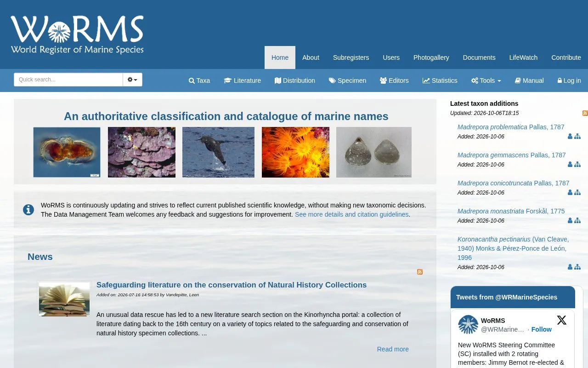Open the Literature section
Screen dimensions: 588x368
[x=242, y=80]
